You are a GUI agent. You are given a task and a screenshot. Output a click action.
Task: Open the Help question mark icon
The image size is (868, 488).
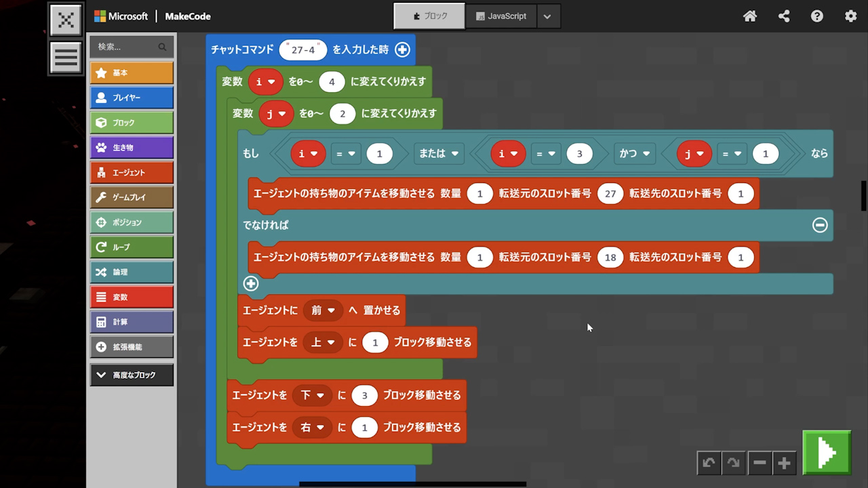pyautogui.click(x=817, y=16)
